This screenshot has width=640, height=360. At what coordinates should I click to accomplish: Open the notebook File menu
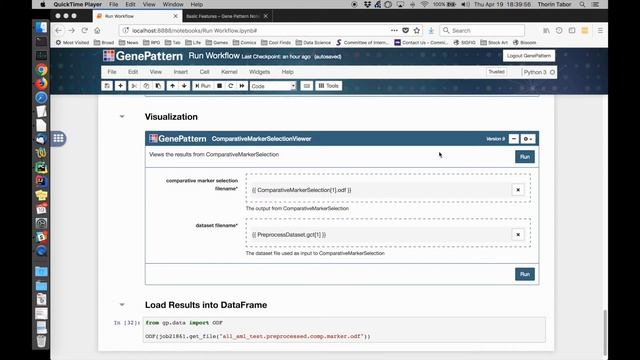click(x=112, y=72)
